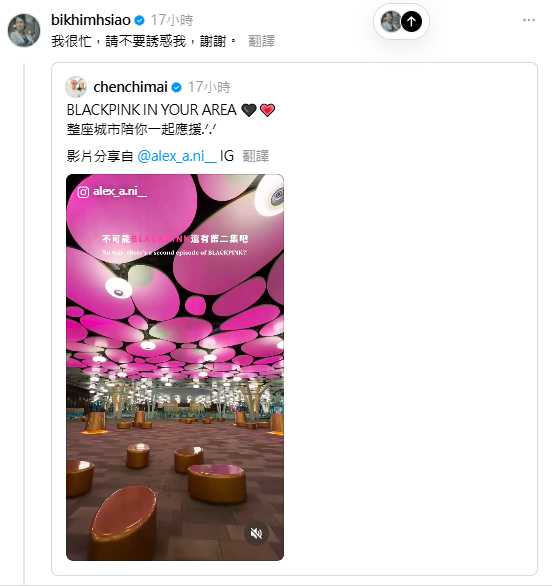Play the pink ceiling video thumbnail

click(175, 367)
